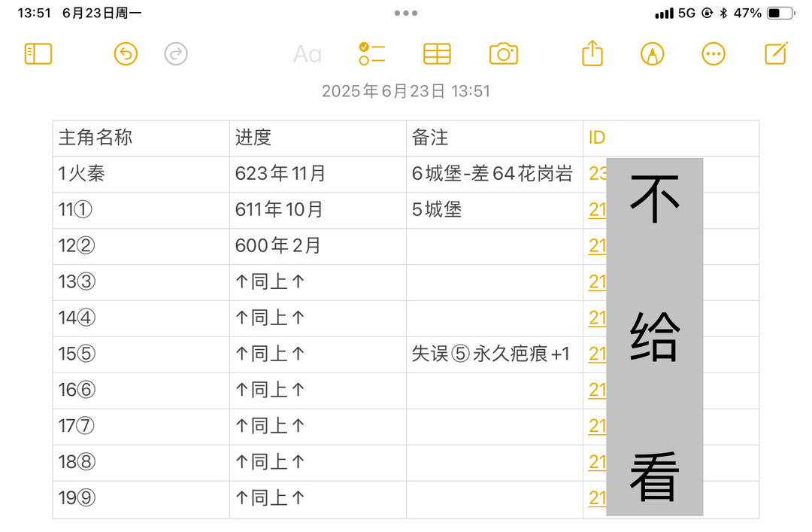The width and height of the screenshot is (812, 532).
Task: Open the three-dot multitasking menu
Action: coord(406,13)
